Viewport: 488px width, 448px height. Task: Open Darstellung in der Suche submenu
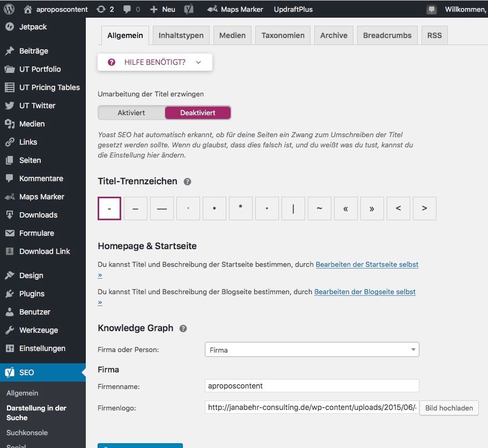pyautogui.click(x=36, y=413)
